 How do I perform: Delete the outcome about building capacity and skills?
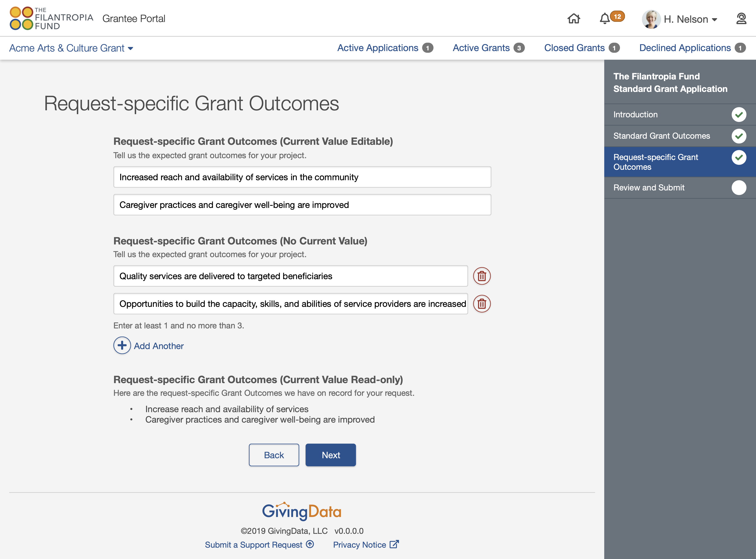pos(482,303)
